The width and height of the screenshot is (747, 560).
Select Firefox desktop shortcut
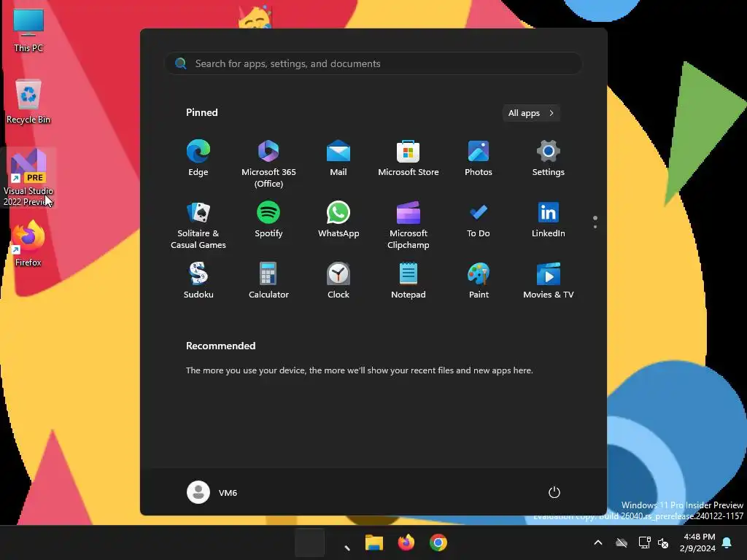click(x=28, y=244)
